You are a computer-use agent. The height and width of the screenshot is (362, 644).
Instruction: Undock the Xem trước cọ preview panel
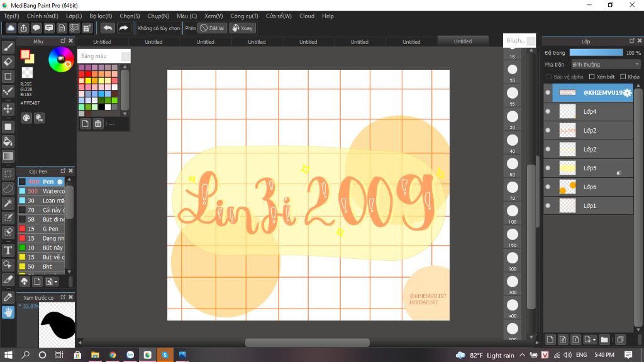point(63,297)
